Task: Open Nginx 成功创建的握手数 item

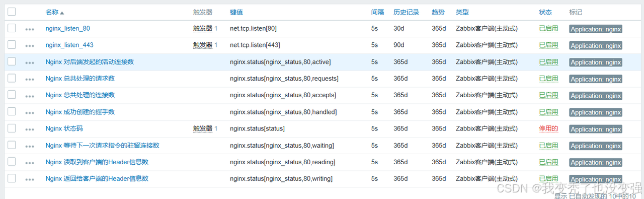Action: pyautogui.click(x=80, y=112)
